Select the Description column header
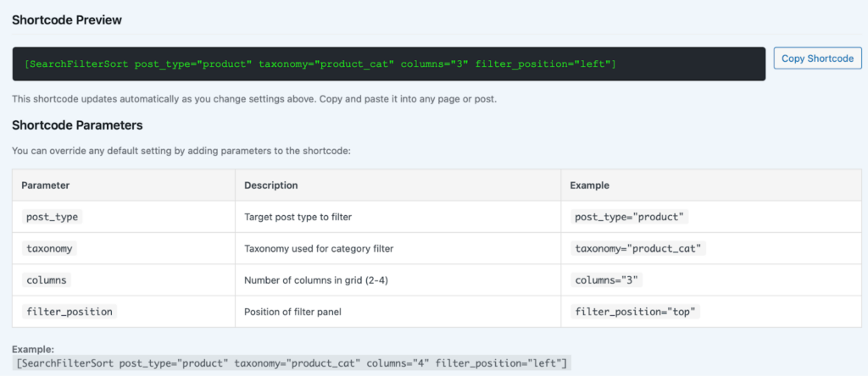Screen dimensions: 868x376 coord(270,185)
